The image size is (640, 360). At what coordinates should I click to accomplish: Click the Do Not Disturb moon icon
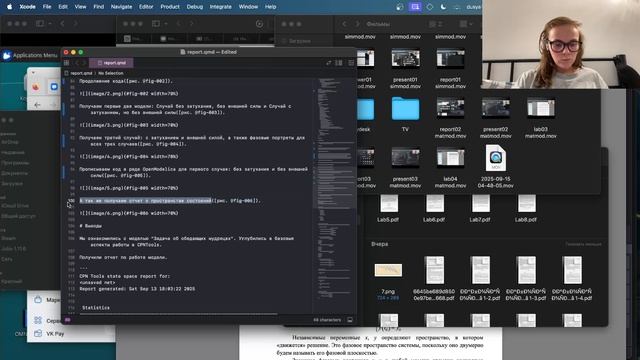pyautogui.click(x=443, y=7)
